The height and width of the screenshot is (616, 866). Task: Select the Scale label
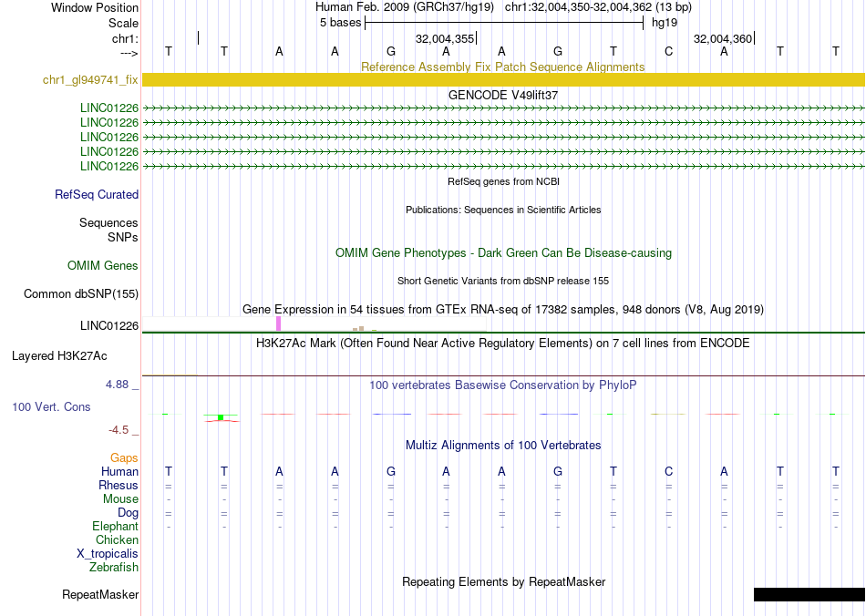point(123,23)
